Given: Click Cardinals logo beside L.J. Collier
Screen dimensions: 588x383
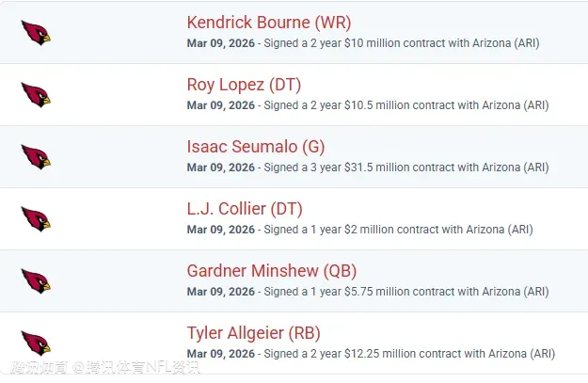Looking at the screenshot, I should click(x=36, y=219).
